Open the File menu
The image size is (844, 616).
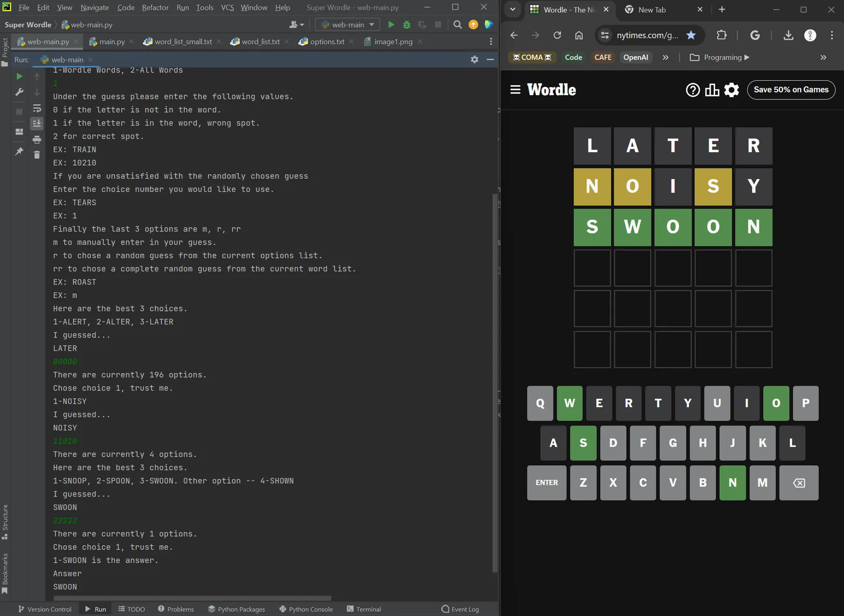pyautogui.click(x=24, y=8)
